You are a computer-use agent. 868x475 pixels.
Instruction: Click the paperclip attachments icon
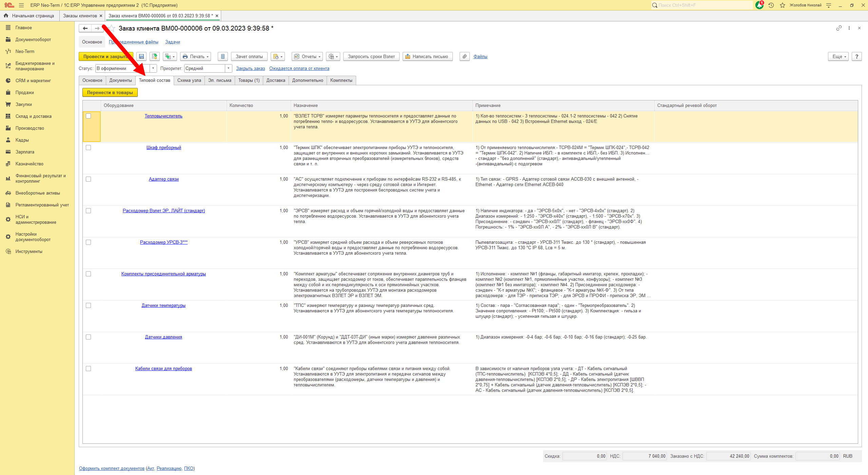pyautogui.click(x=465, y=57)
